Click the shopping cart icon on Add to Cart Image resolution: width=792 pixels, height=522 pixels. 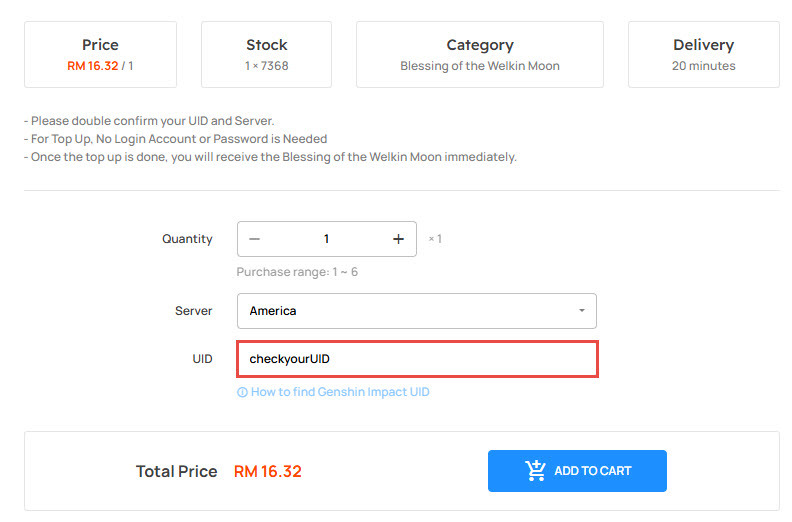pos(535,470)
